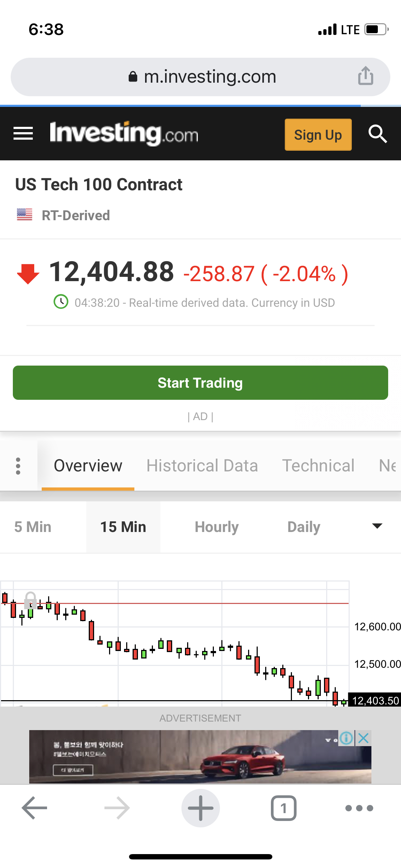Open the tab switcher showing 1 tab

[283, 808]
